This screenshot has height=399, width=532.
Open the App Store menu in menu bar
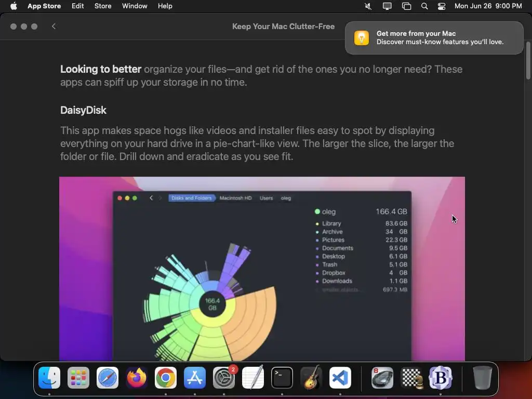point(44,6)
